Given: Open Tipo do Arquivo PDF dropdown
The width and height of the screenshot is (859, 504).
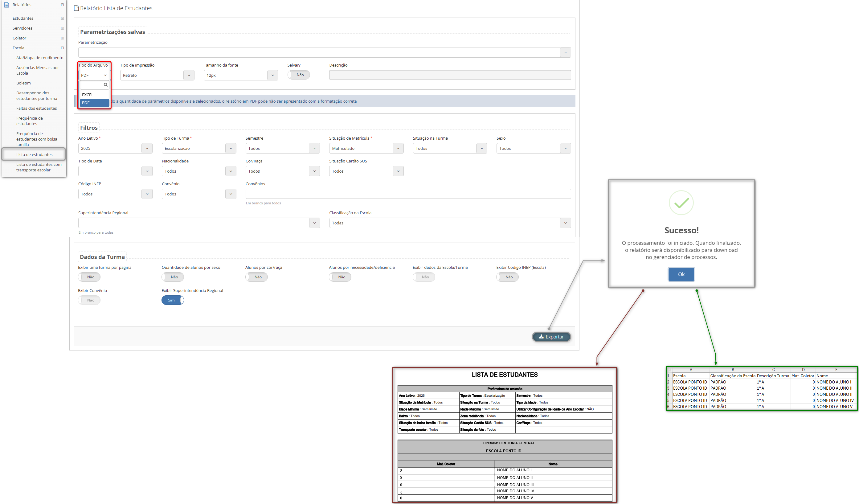Looking at the screenshot, I should [94, 75].
